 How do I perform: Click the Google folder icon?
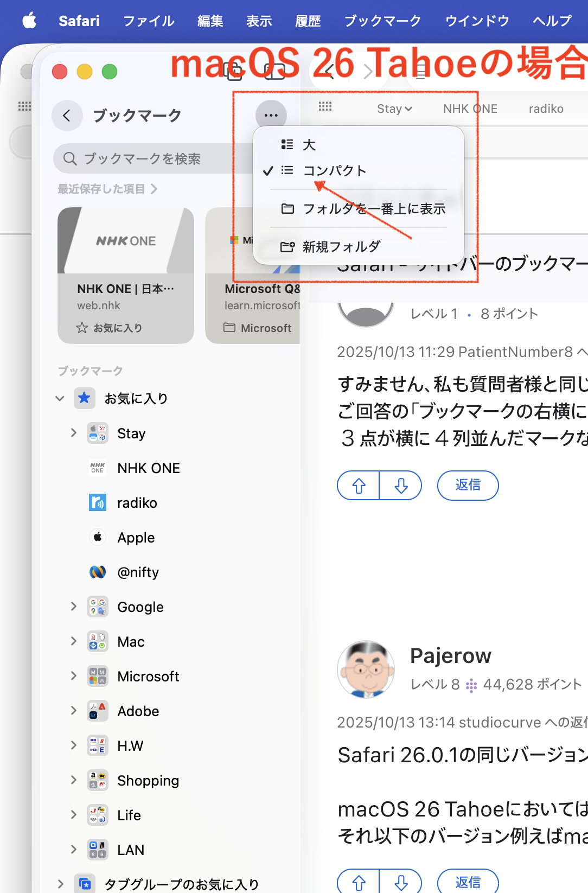coord(98,607)
